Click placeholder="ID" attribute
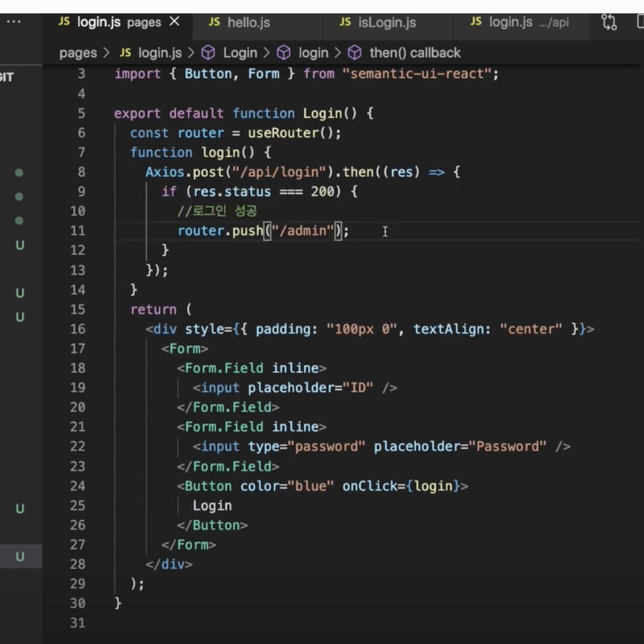 (311, 388)
